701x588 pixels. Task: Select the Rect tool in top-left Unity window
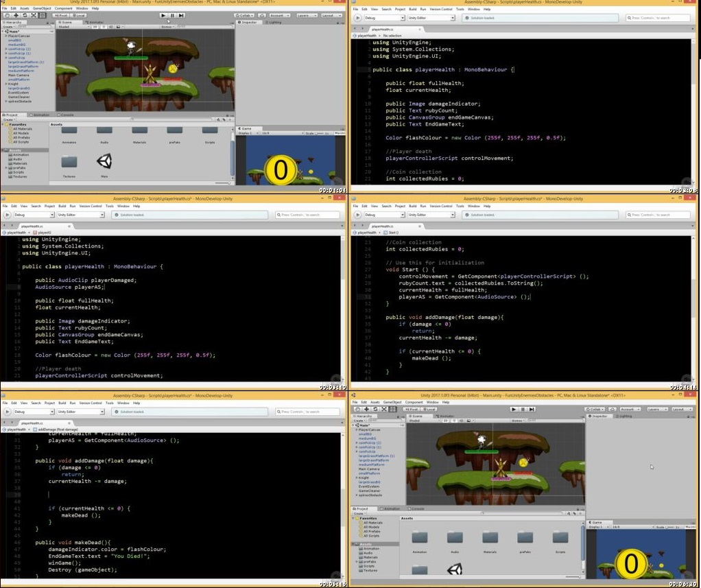click(43, 15)
